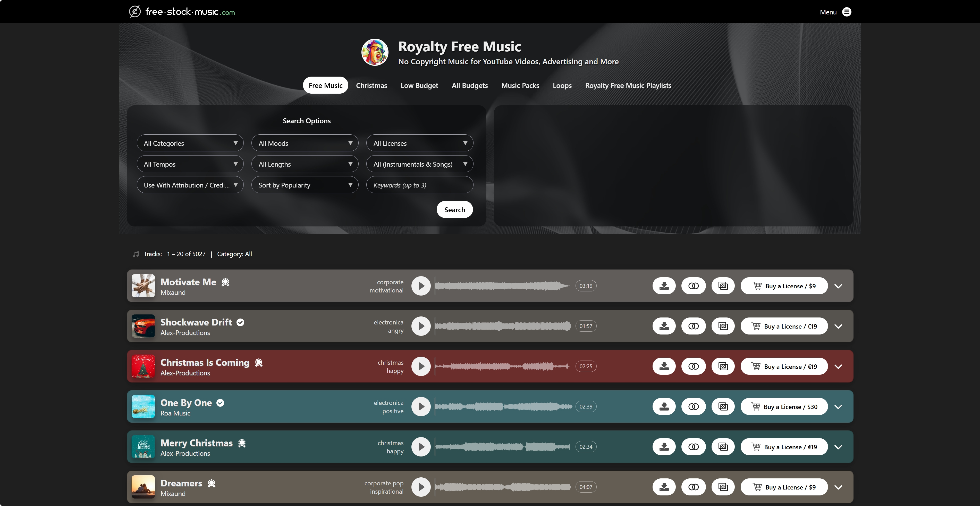This screenshot has width=980, height=506.
Task: Open the All Categories dropdown
Action: [x=190, y=143]
